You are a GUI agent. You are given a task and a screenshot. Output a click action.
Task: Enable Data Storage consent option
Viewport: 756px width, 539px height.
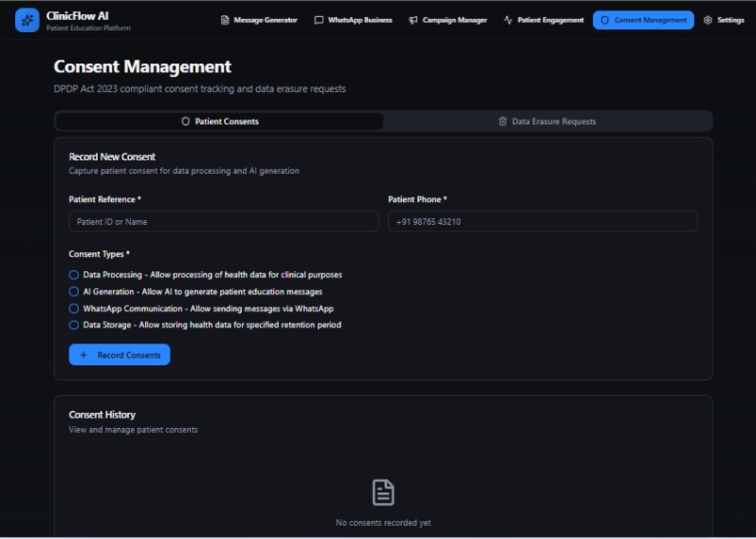[73, 325]
